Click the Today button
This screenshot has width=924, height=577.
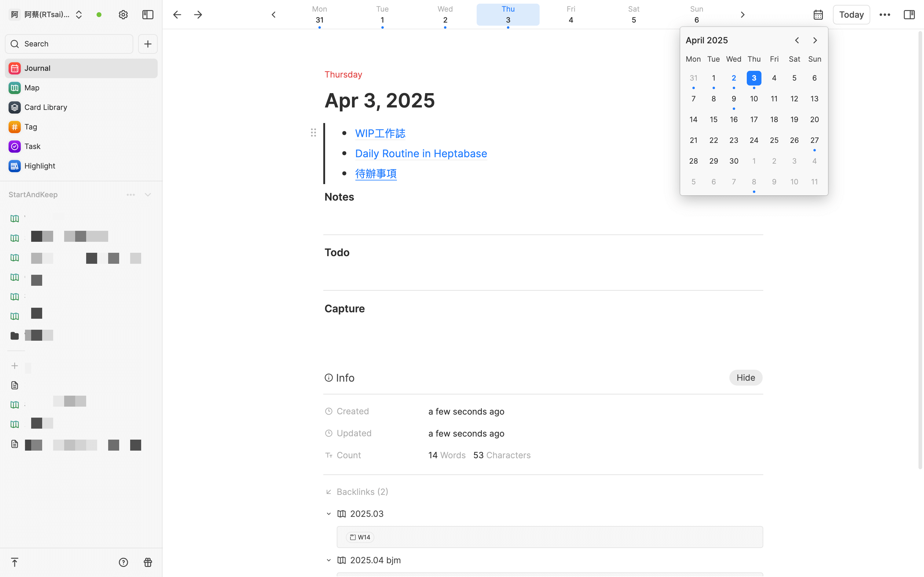[x=851, y=14]
